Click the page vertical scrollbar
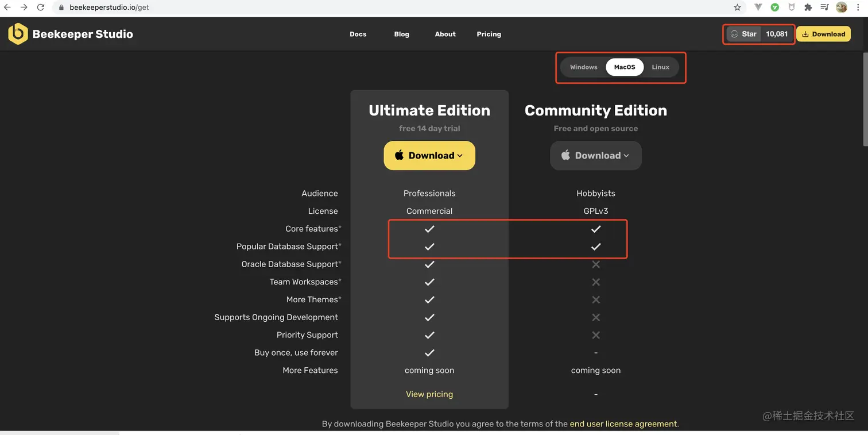868x435 pixels. (x=866, y=99)
